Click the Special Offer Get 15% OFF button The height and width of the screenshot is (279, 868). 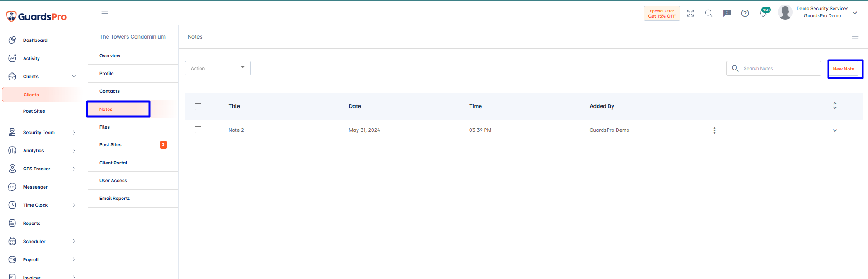[x=662, y=14]
